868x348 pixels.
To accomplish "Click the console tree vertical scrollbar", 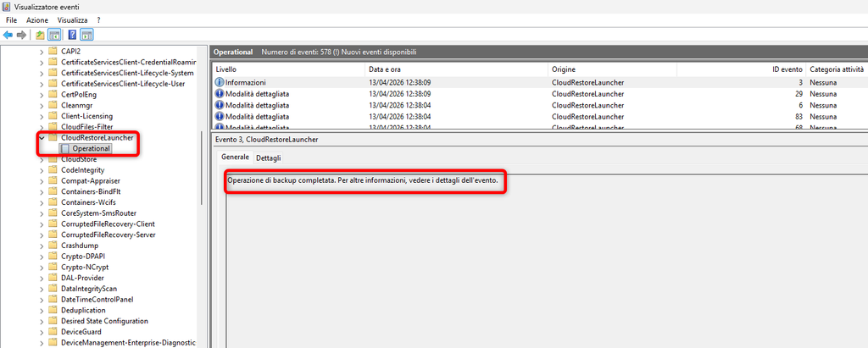I will click(201, 168).
